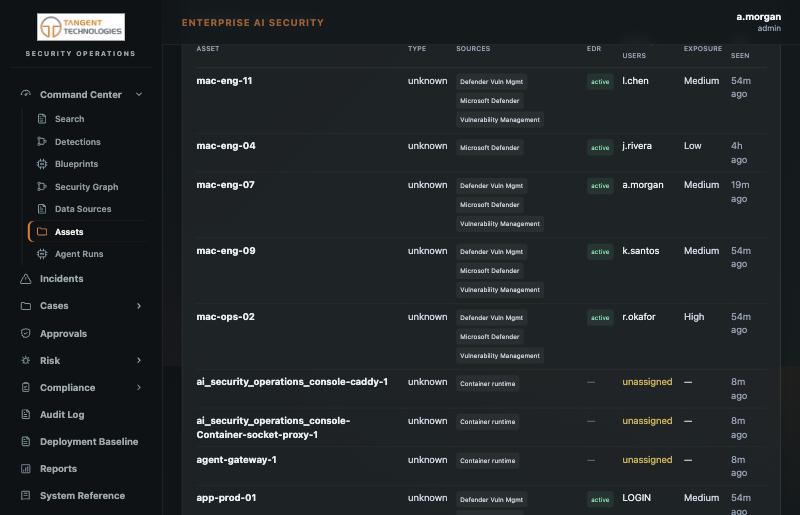Click the Data Sources file icon
The image size is (800, 515).
(42, 209)
